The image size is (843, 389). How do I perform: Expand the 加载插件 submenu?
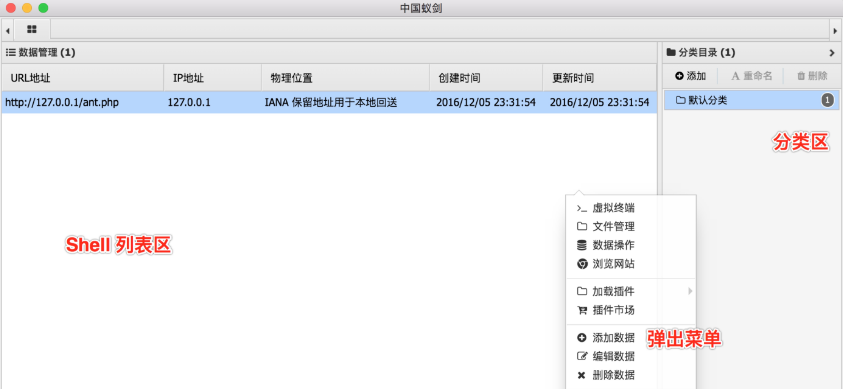(631, 291)
